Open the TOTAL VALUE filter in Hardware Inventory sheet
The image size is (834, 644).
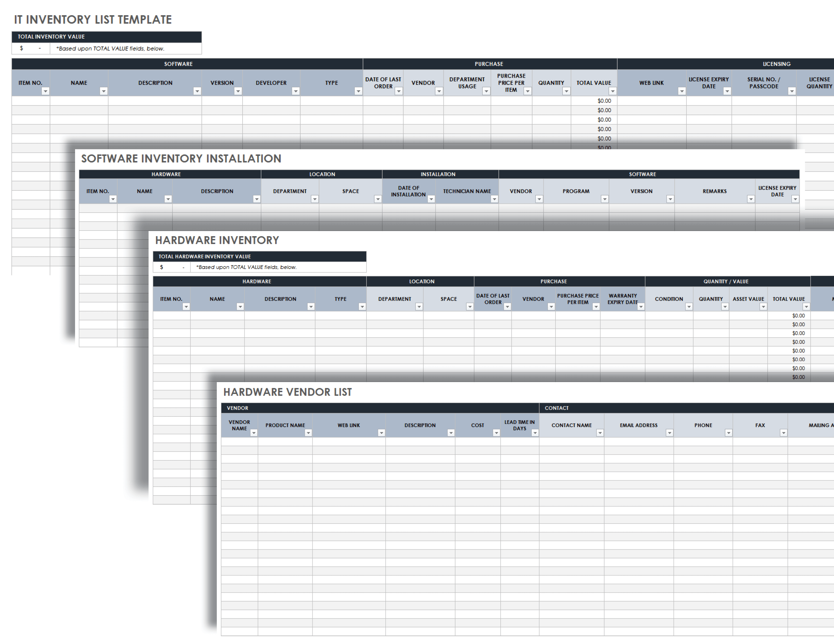point(806,307)
